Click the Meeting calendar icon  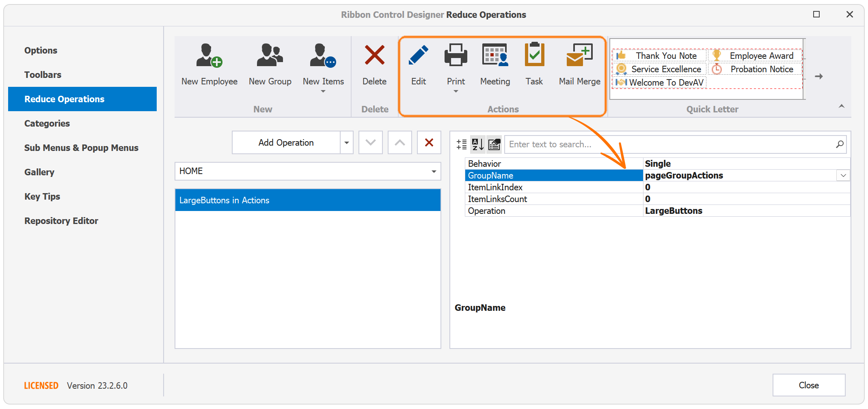495,55
